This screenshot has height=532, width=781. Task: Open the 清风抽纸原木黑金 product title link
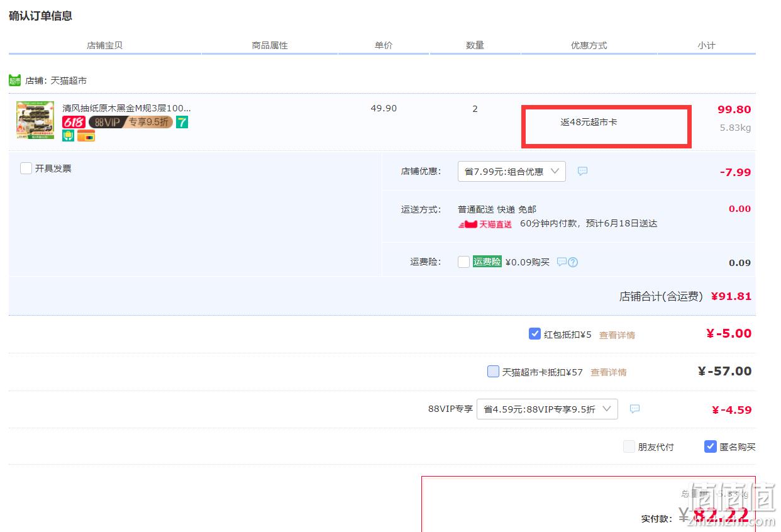[126, 108]
